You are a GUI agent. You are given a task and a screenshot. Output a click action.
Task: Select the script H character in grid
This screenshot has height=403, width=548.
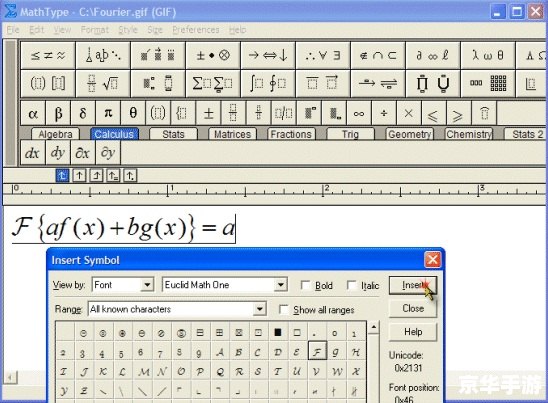point(356,352)
